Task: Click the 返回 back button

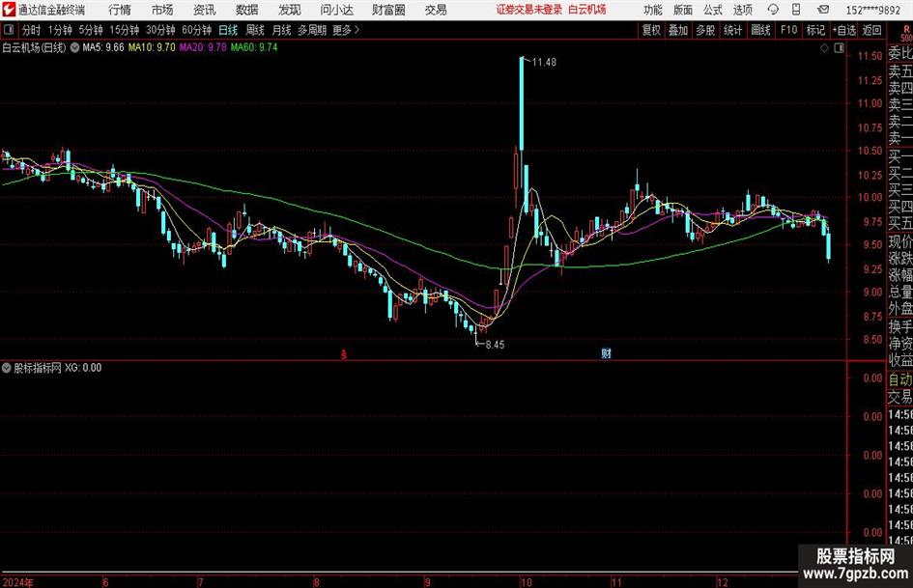Action: [871, 30]
